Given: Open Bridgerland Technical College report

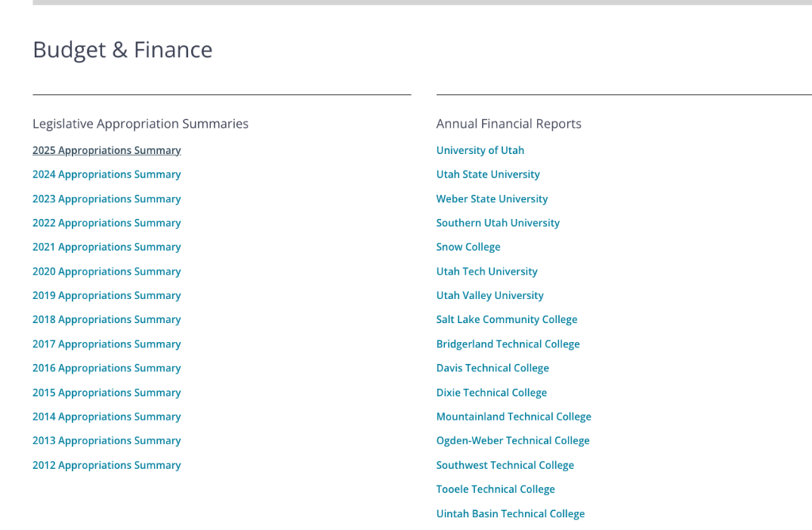Looking at the screenshot, I should [x=507, y=344].
